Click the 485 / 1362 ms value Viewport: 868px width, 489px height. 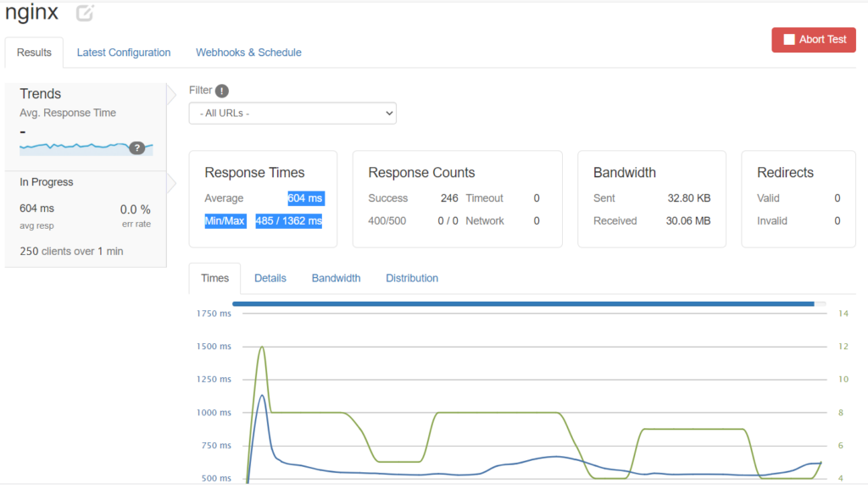[x=288, y=220]
